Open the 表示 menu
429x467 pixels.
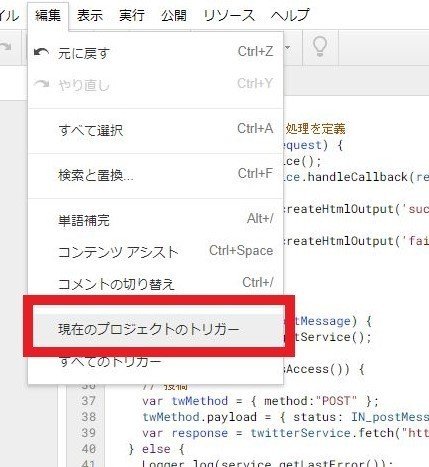click(x=90, y=15)
